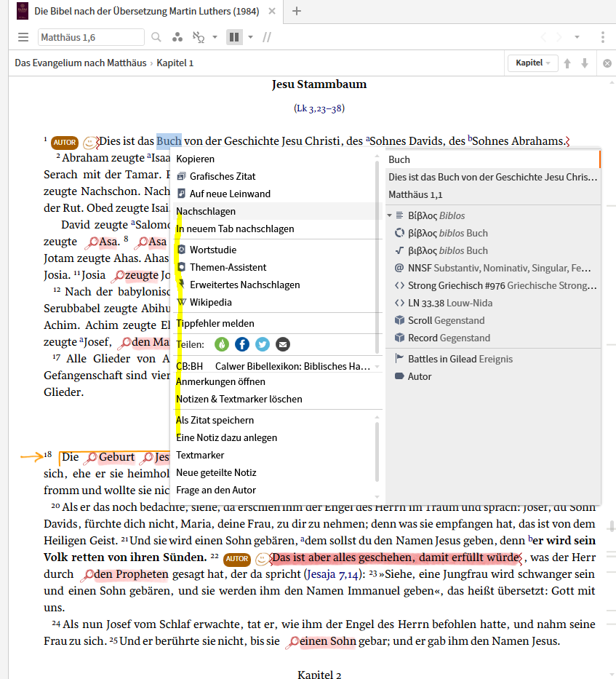
Task: Click the Matthäus 1,6 reference box
Action: (91, 37)
